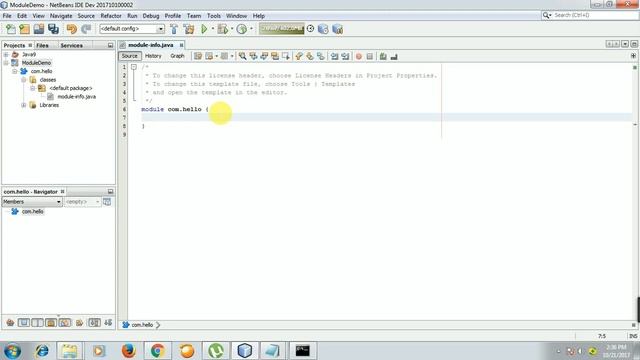Image resolution: width=640 pixels, height=360 pixels.
Task: Click the New File toolbar icon
Action: point(11,29)
